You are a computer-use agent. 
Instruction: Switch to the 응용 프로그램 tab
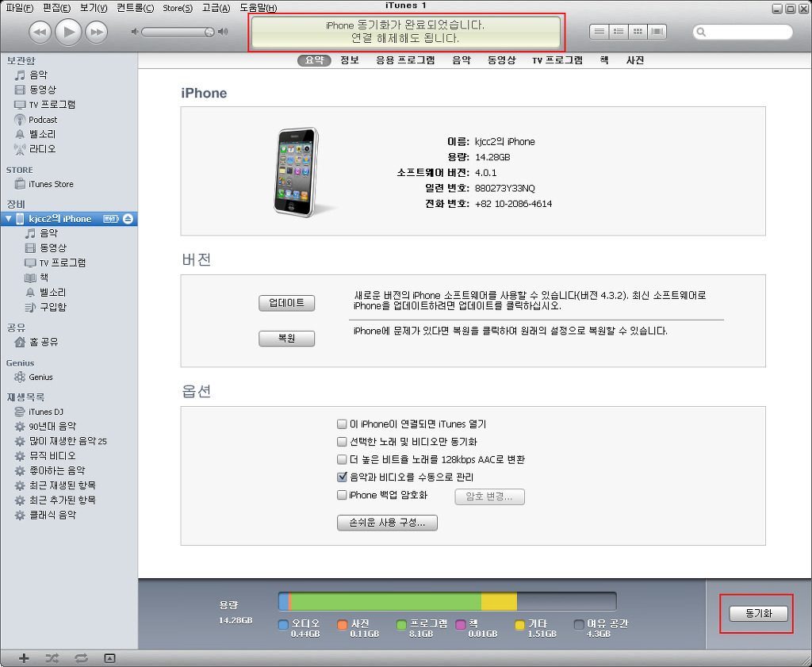point(405,60)
